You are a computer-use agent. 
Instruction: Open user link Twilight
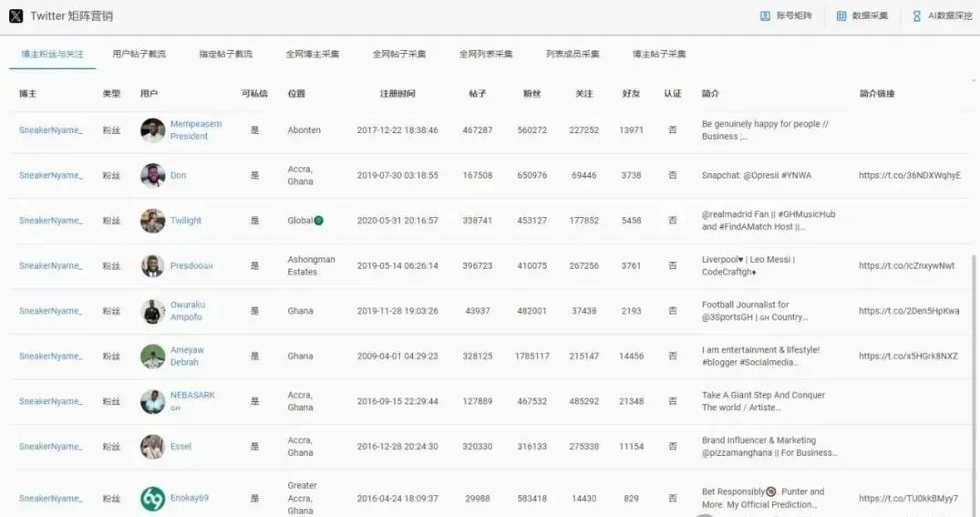[186, 220]
